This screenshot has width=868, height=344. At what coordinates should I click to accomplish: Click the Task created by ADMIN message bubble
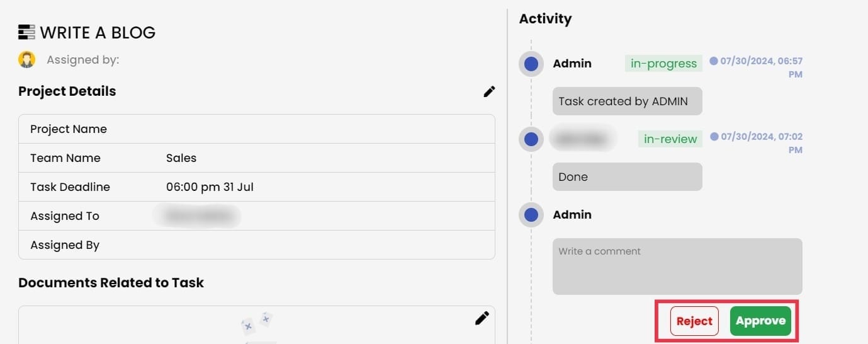click(x=627, y=101)
